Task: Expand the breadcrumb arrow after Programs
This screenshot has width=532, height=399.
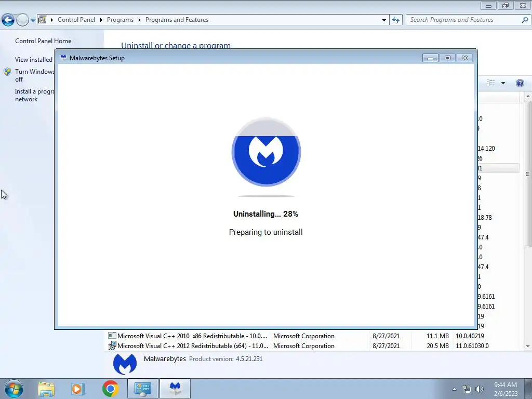Action: 139,20
